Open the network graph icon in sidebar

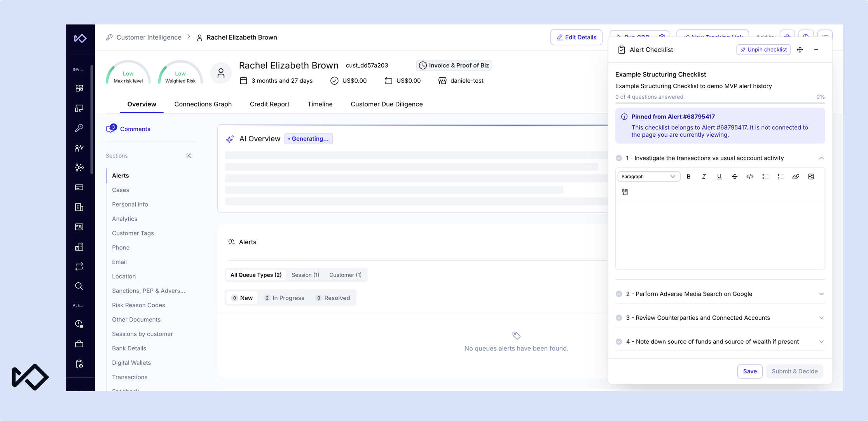pyautogui.click(x=79, y=167)
